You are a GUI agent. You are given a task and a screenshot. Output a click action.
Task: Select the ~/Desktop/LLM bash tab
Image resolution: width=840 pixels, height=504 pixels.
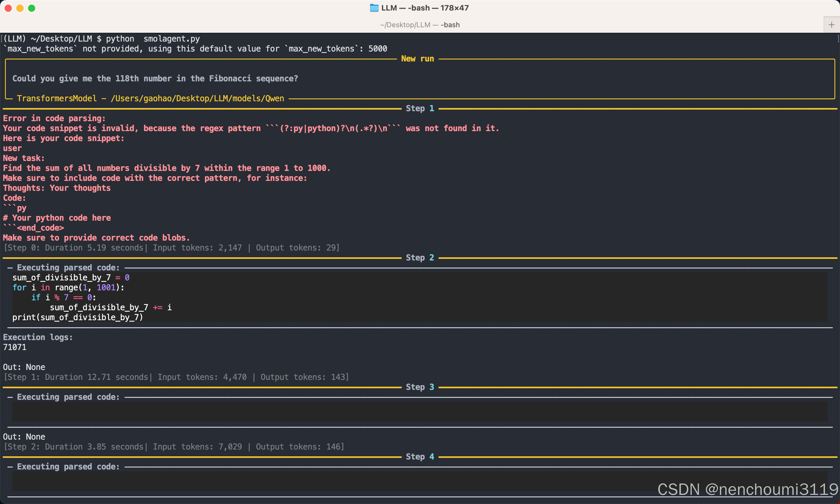pyautogui.click(x=420, y=25)
